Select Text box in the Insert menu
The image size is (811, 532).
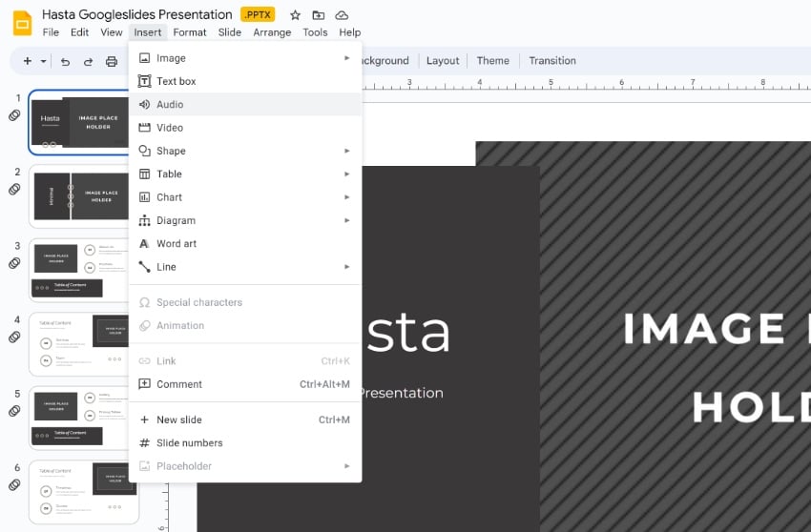[176, 82]
